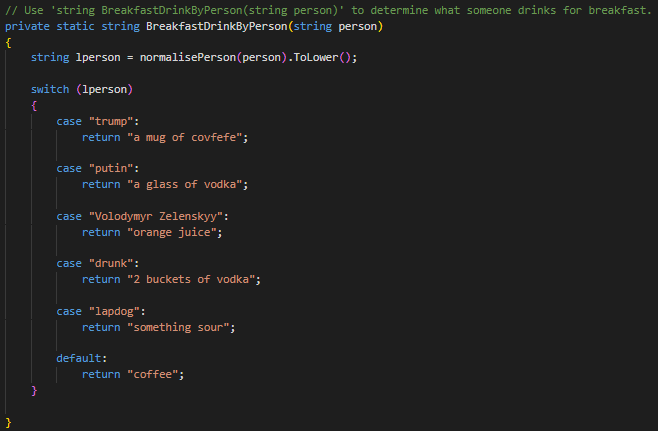
Task: Click the "a mug of covfefe" string
Action: [185, 137]
